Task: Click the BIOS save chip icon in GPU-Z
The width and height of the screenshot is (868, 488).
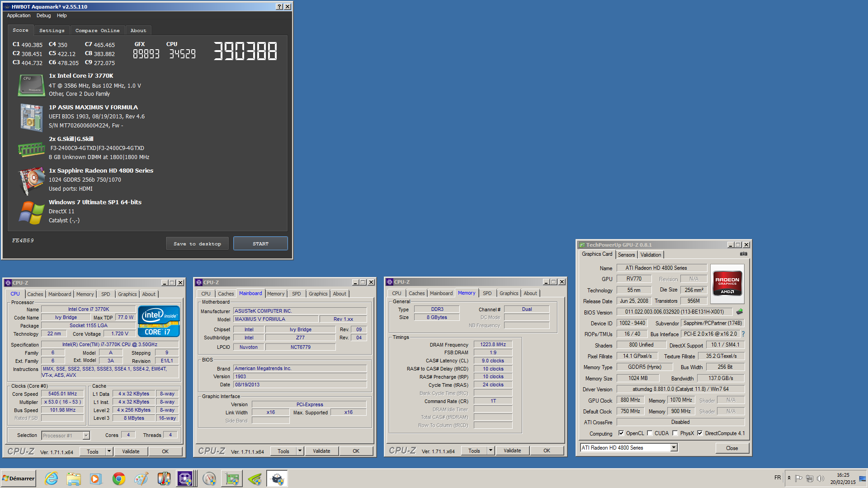Action: 740,312
